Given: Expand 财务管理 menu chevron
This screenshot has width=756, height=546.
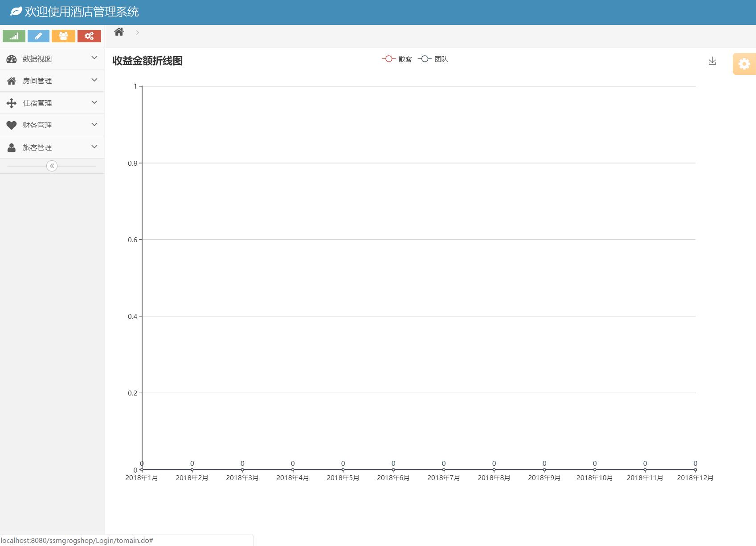Looking at the screenshot, I should click(94, 125).
